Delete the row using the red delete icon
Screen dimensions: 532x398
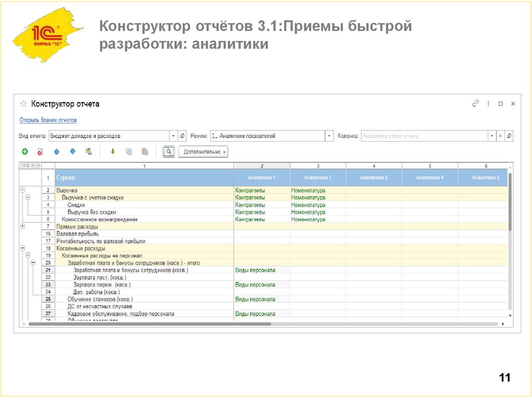[40, 151]
